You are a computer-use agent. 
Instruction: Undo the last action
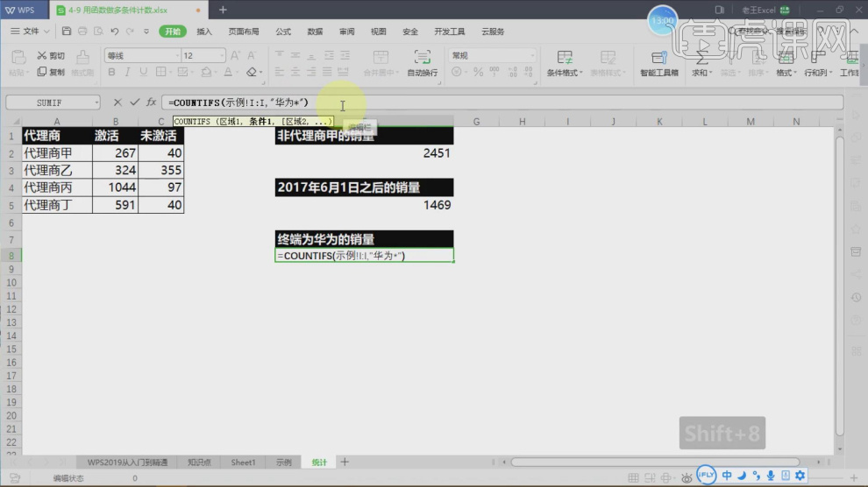point(115,32)
